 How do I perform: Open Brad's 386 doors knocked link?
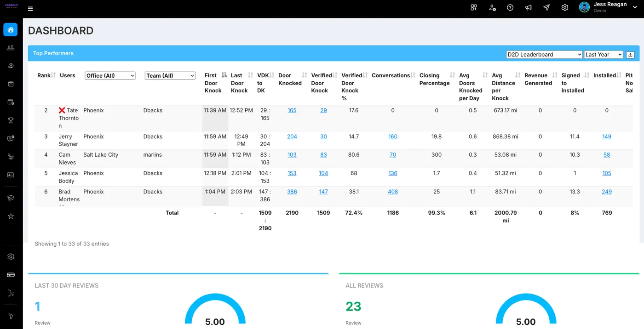(x=292, y=192)
